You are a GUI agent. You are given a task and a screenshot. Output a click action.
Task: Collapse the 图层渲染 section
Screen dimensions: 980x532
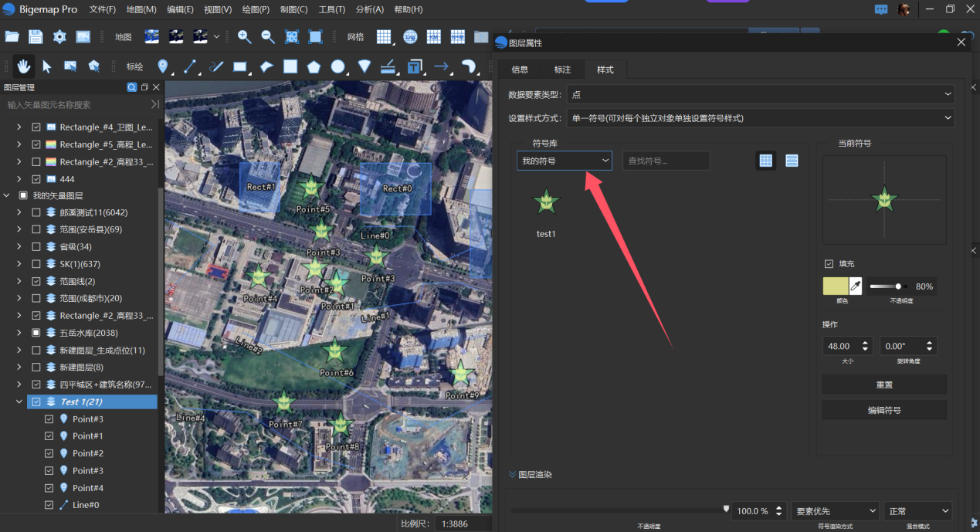coord(512,474)
